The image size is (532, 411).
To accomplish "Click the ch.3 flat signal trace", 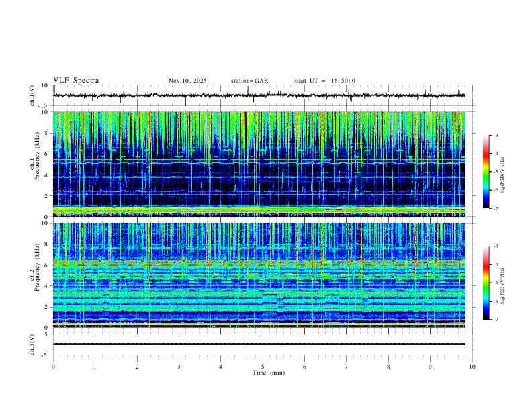I will [259, 344].
